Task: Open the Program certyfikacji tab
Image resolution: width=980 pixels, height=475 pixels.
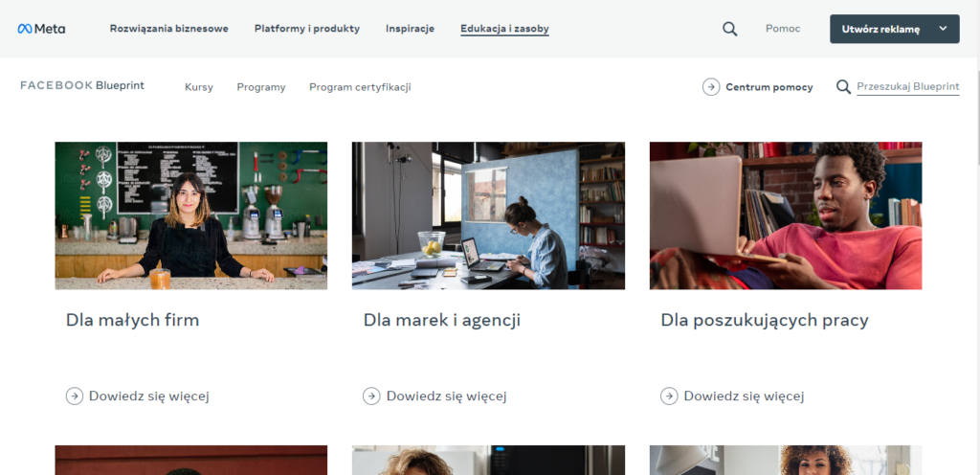Action: point(360,87)
